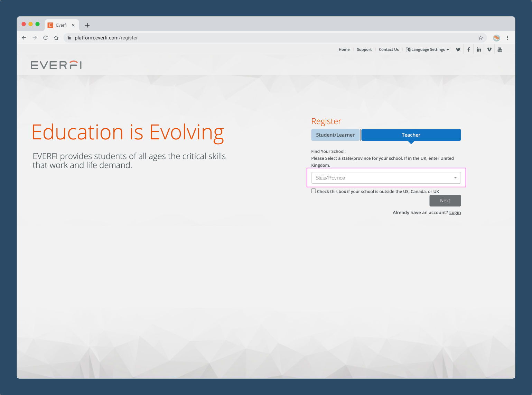
Task: Open Everfi Facebook page icon
Action: tap(468, 49)
